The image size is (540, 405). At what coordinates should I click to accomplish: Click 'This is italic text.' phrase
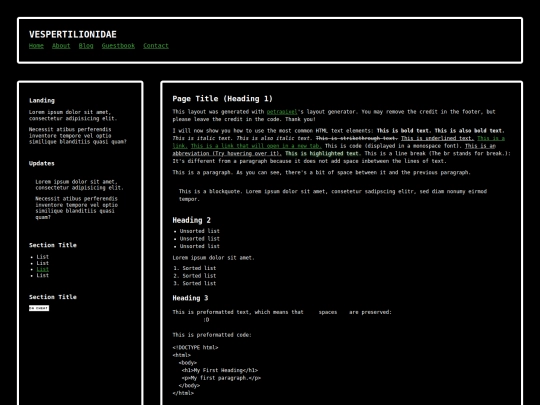203,138
